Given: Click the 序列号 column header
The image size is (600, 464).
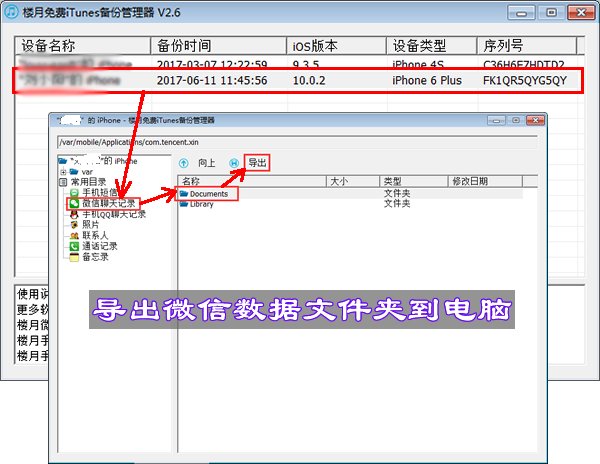Looking at the screenshot, I should [527, 46].
